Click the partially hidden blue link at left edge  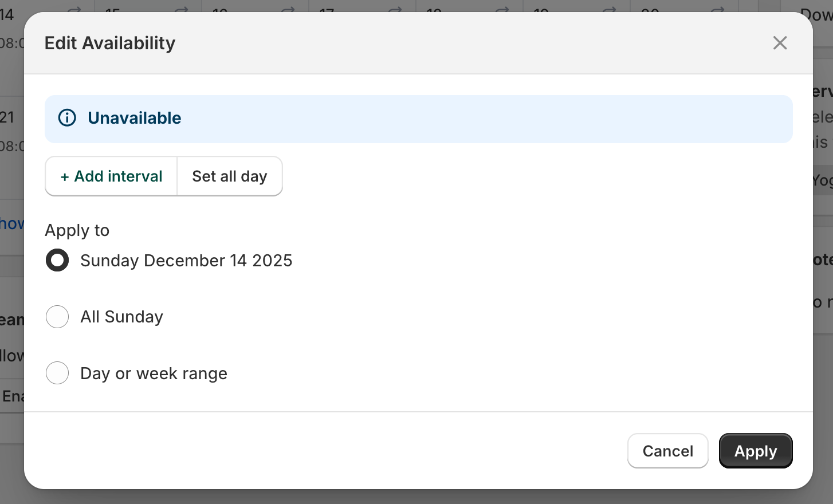coord(11,223)
